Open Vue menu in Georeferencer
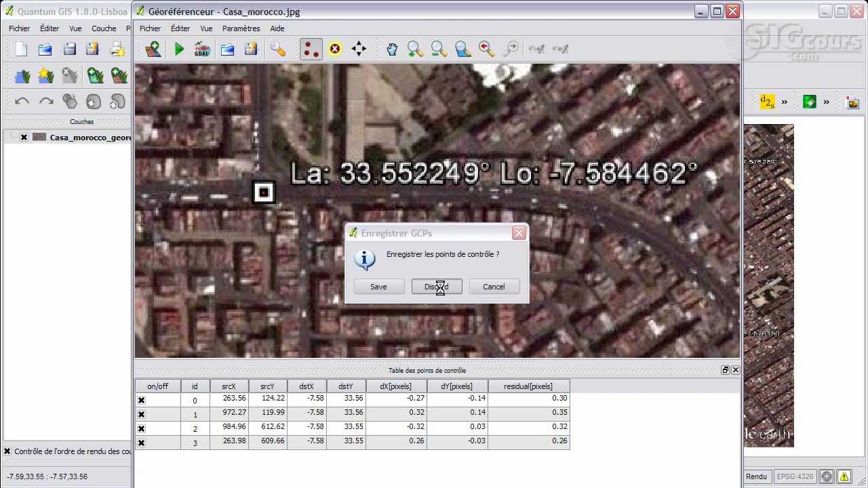 206,28
